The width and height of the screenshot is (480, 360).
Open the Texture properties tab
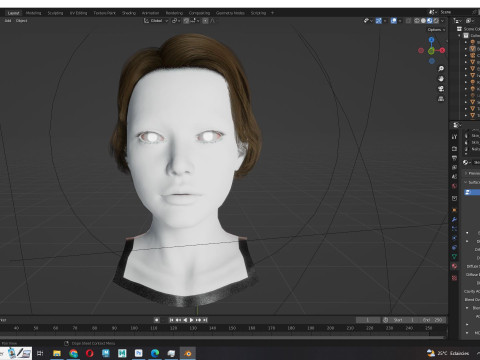click(x=454, y=278)
